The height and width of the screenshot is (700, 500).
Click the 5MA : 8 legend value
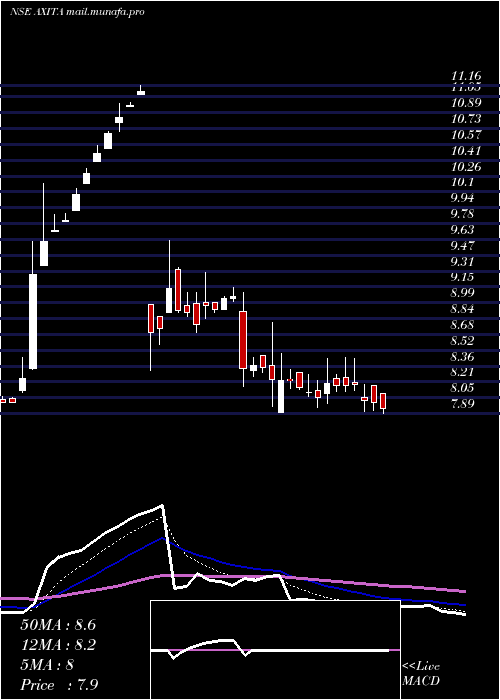[x=47, y=665]
